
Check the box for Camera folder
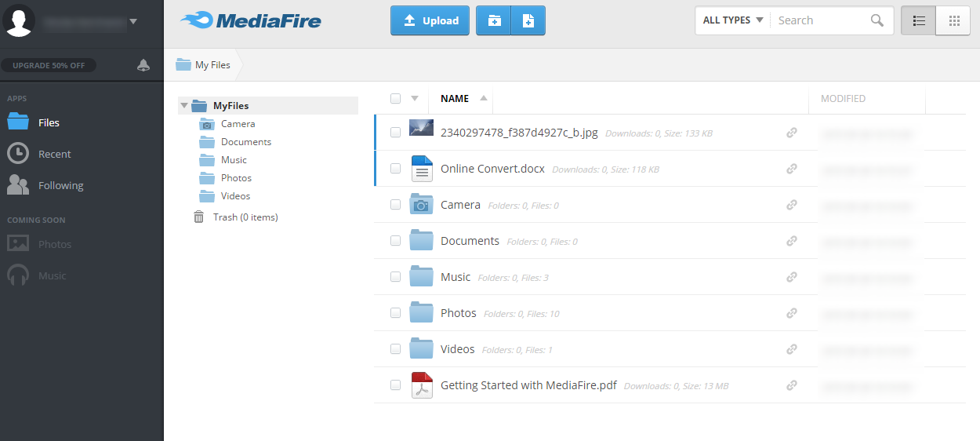[x=396, y=205]
